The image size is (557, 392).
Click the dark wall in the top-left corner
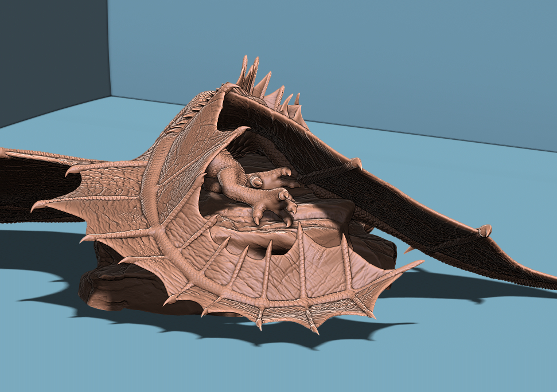(x=52, y=52)
